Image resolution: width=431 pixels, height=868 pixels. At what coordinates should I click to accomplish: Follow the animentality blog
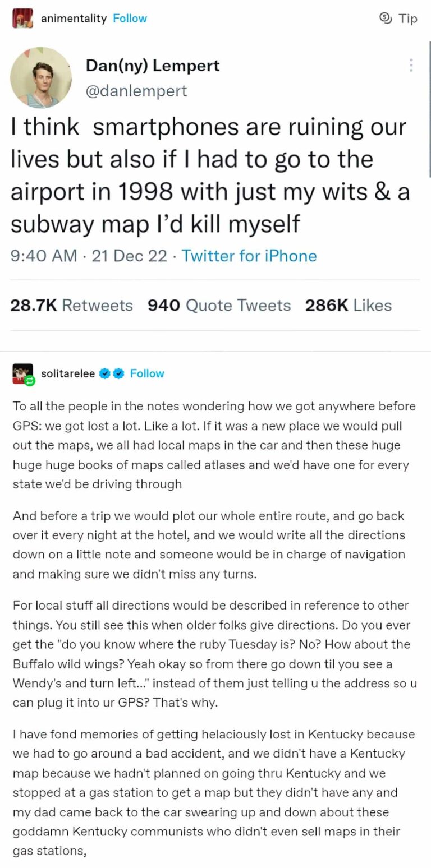coord(130,19)
